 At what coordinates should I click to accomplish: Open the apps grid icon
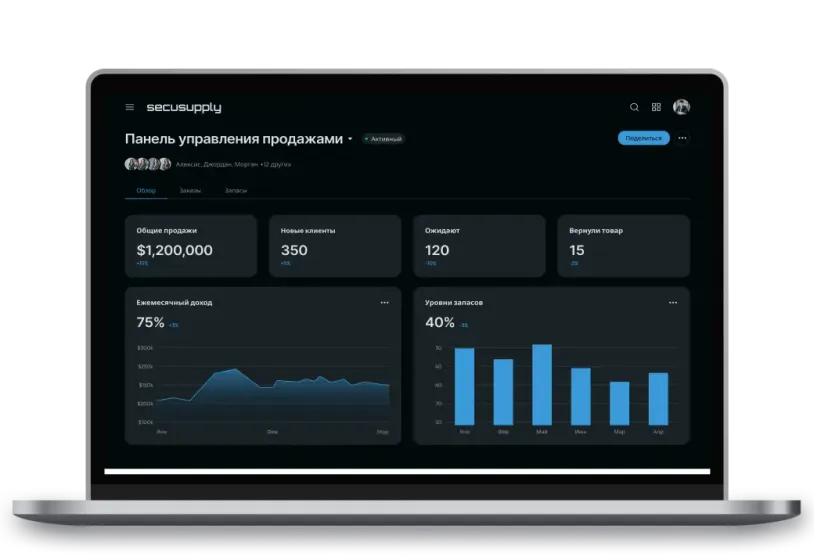click(656, 107)
